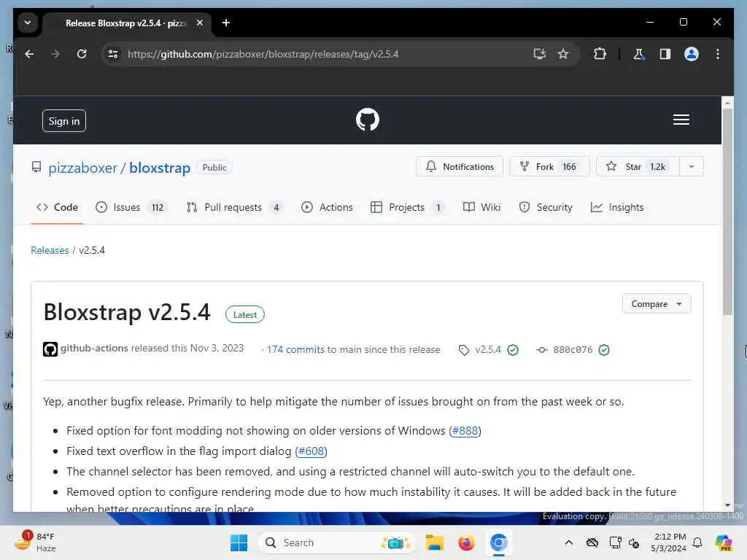Open the Projects tab

coord(408,208)
